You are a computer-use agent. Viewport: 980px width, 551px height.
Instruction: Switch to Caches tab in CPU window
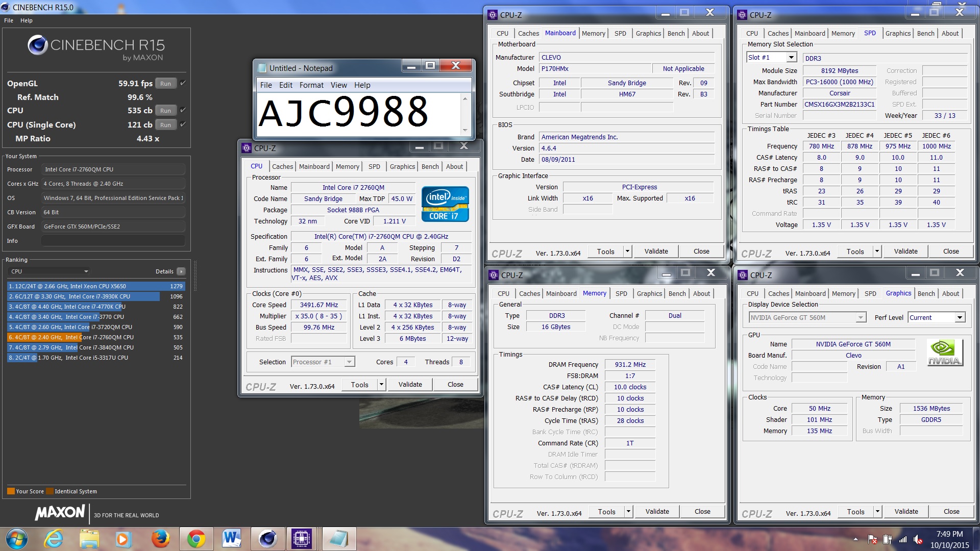point(282,166)
